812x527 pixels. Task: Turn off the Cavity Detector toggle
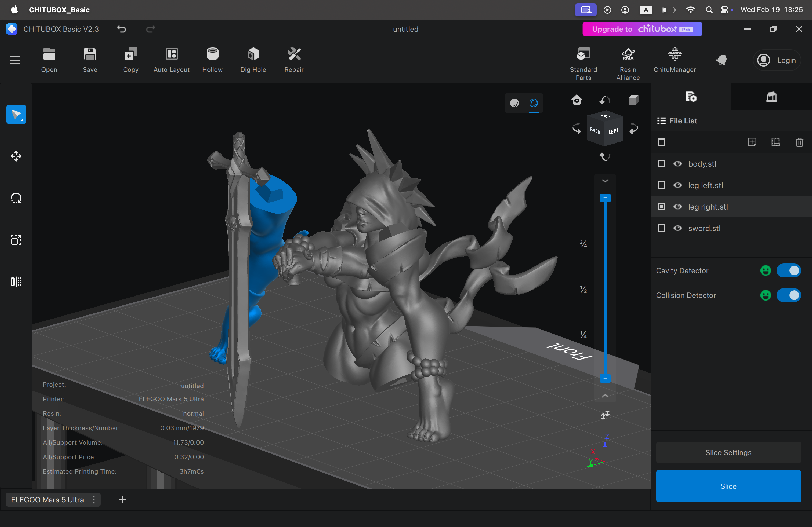point(788,271)
